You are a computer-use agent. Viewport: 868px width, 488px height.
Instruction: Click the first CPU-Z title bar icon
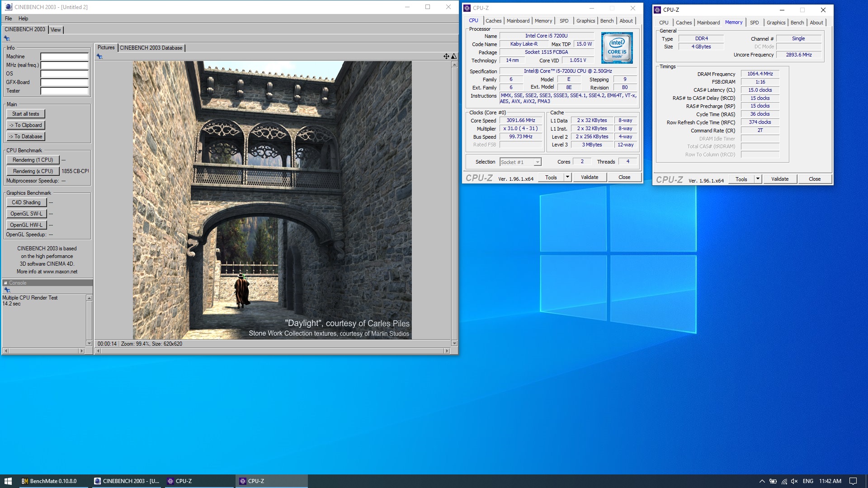coord(467,8)
